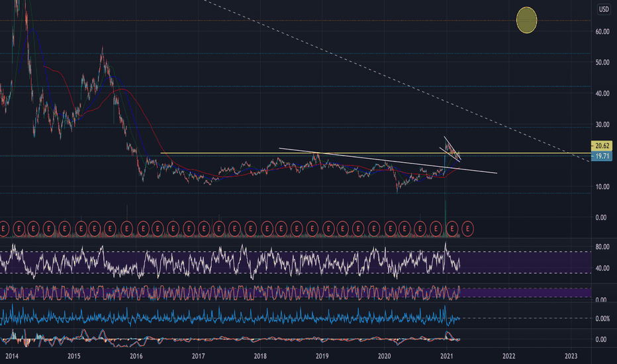Click the 0.00% indicator axis label

click(602, 318)
